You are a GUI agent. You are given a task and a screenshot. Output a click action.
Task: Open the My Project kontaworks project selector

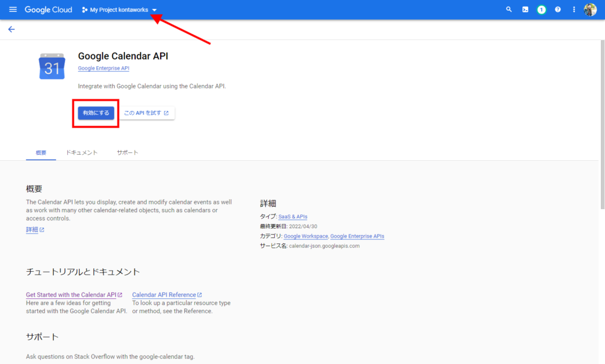(119, 9)
